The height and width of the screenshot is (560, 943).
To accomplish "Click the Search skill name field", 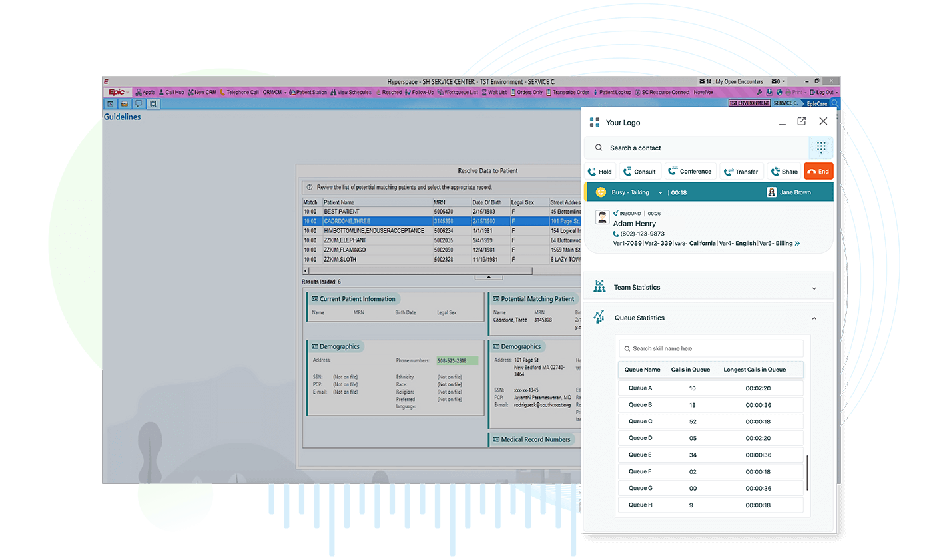I will 710,348.
